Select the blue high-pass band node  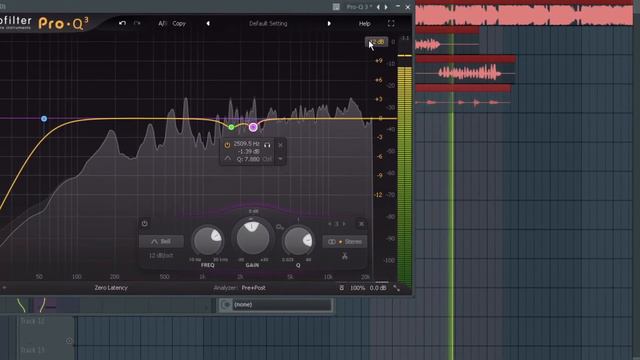tap(44, 119)
